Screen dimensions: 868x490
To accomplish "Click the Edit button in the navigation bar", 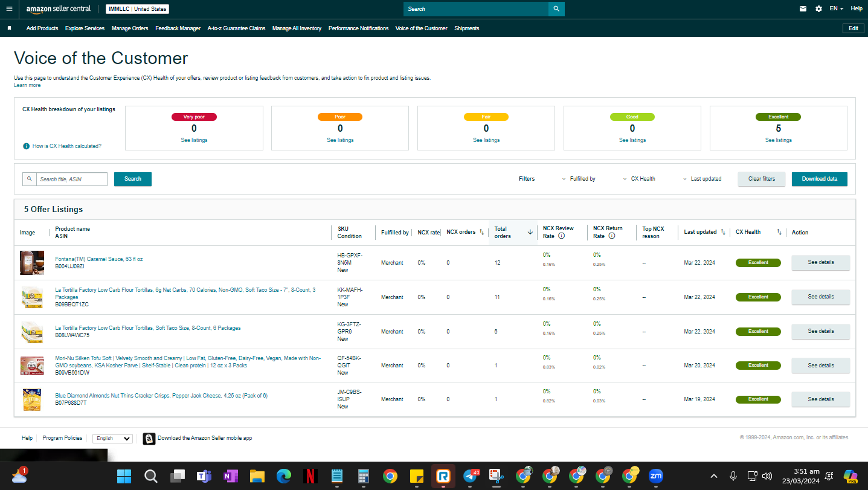I will coord(853,28).
